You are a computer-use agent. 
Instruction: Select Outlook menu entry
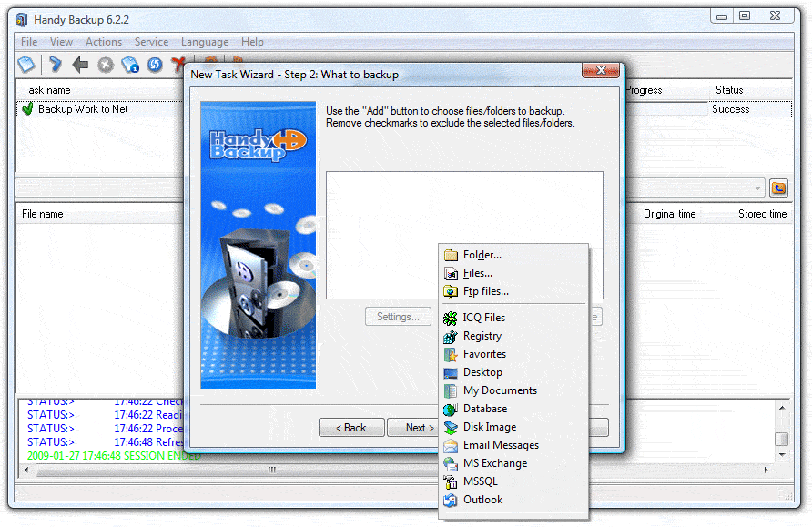(x=513, y=500)
